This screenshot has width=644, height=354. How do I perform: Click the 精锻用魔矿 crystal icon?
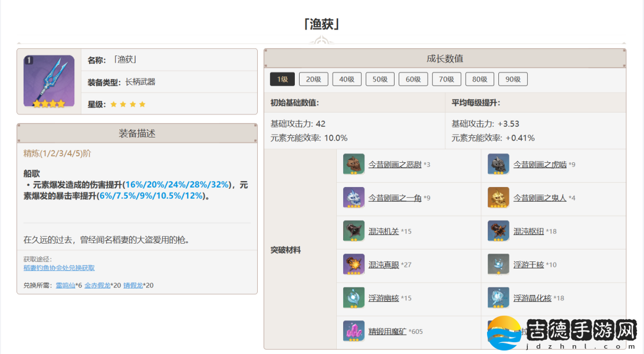pyautogui.click(x=353, y=331)
